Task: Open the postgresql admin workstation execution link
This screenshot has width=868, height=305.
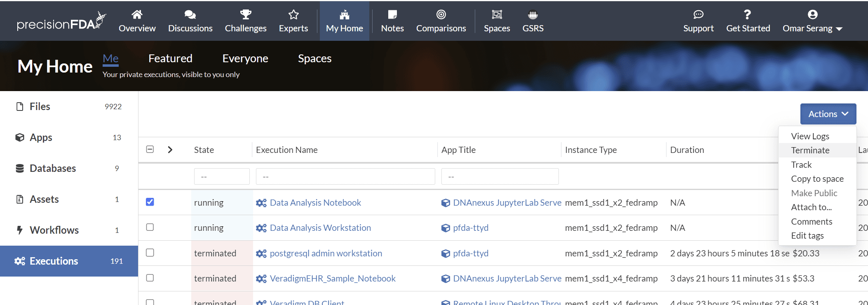Action: tap(326, 253)
